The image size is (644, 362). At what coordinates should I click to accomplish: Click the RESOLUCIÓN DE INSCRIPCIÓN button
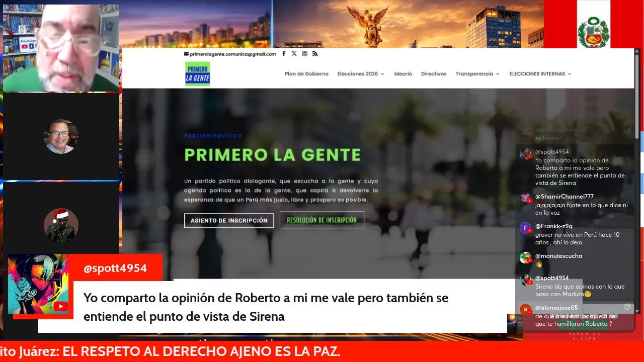coord(322,220)
